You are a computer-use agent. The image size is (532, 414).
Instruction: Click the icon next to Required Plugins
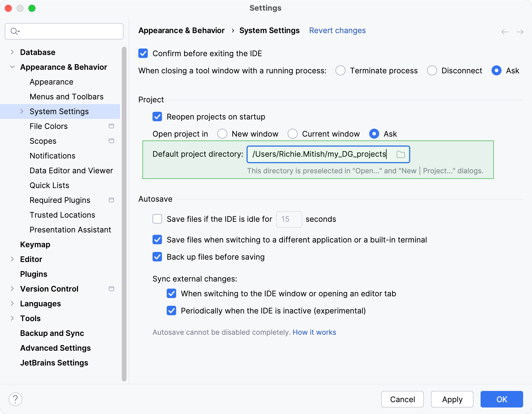tap(111, 200)
